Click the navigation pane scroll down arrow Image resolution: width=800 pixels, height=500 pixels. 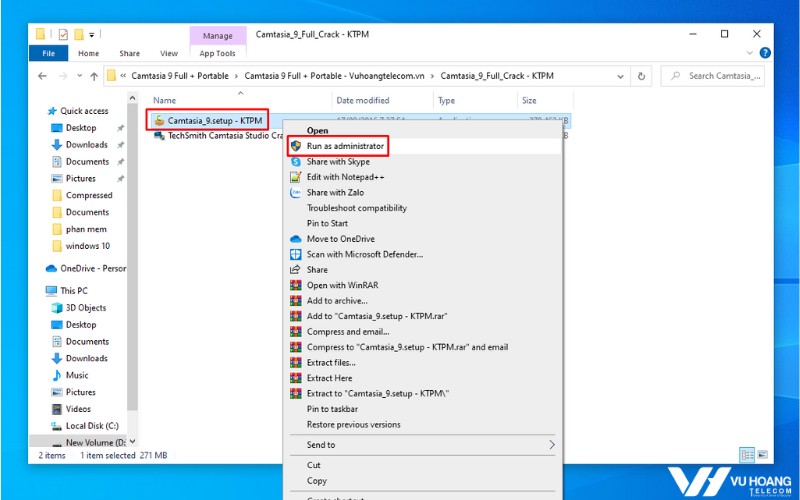click(133, 441)
